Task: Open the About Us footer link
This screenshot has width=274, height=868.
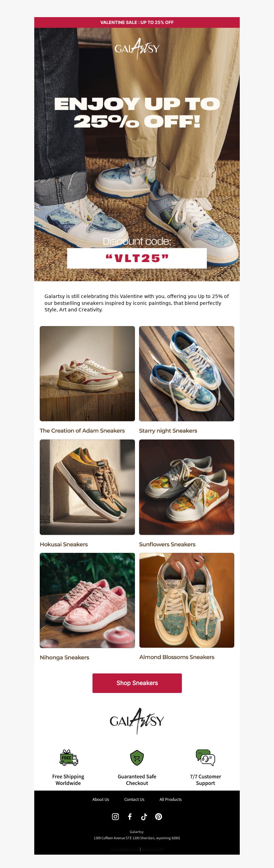Action: coord(101,799)
